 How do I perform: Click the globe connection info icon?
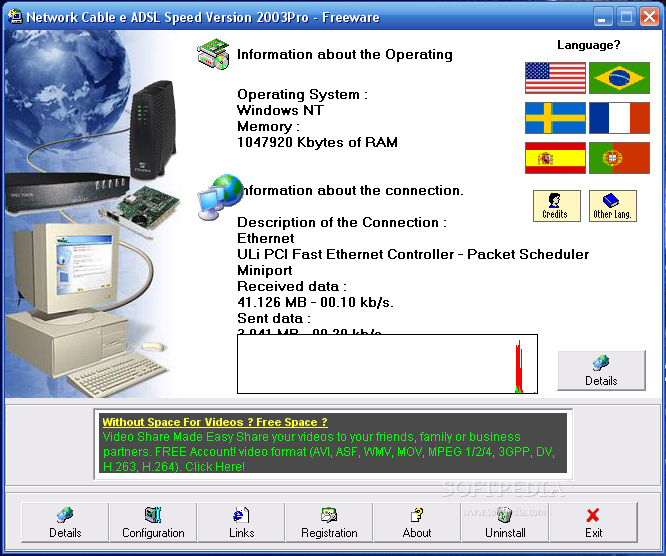click(x=220, y=197)
